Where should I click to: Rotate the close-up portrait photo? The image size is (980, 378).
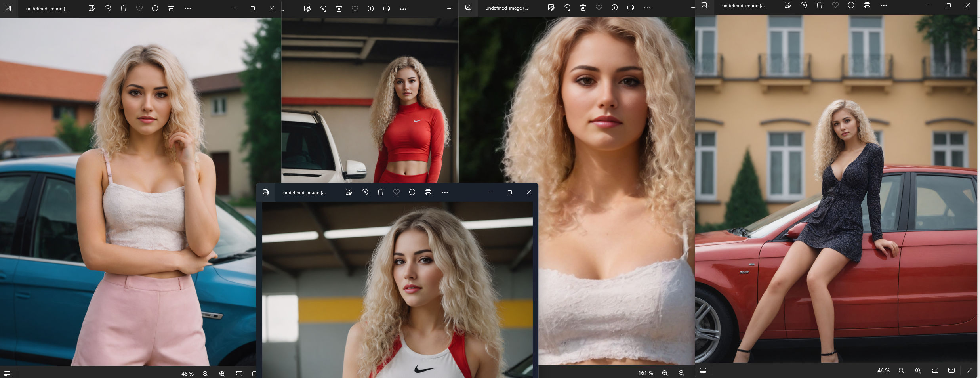(x=567, y=8)
